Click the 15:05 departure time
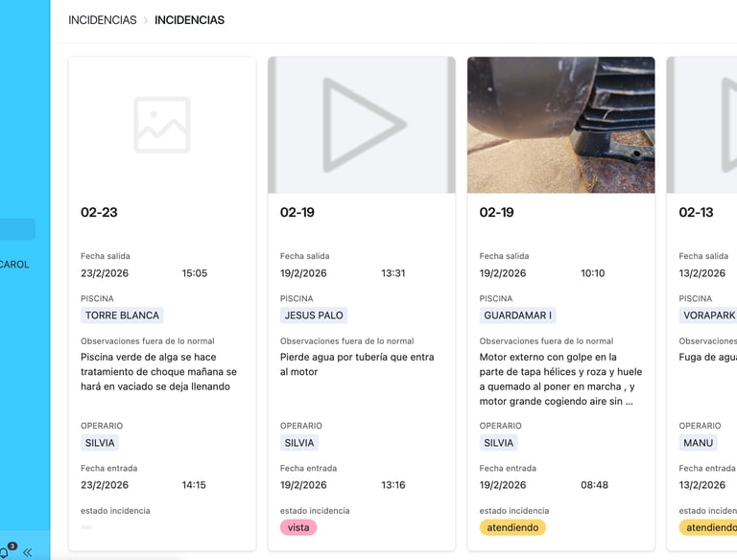This screenshot has height=560, width=737. [195, 273]
